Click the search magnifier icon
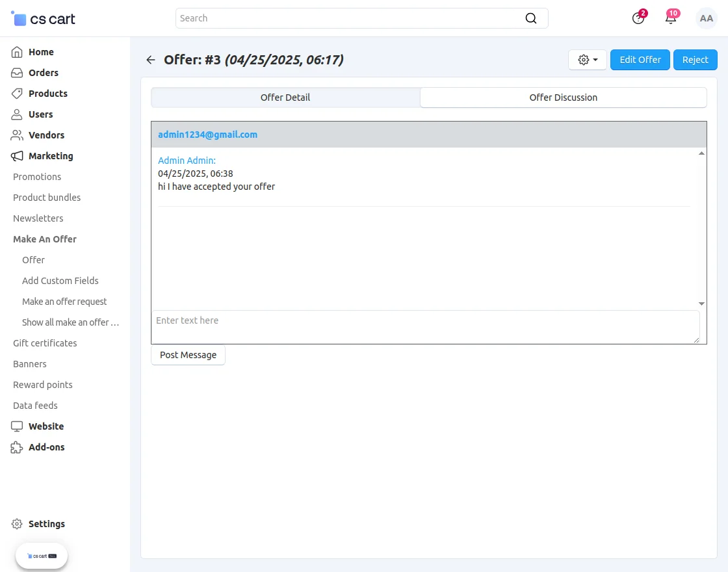 pos(531,18)
